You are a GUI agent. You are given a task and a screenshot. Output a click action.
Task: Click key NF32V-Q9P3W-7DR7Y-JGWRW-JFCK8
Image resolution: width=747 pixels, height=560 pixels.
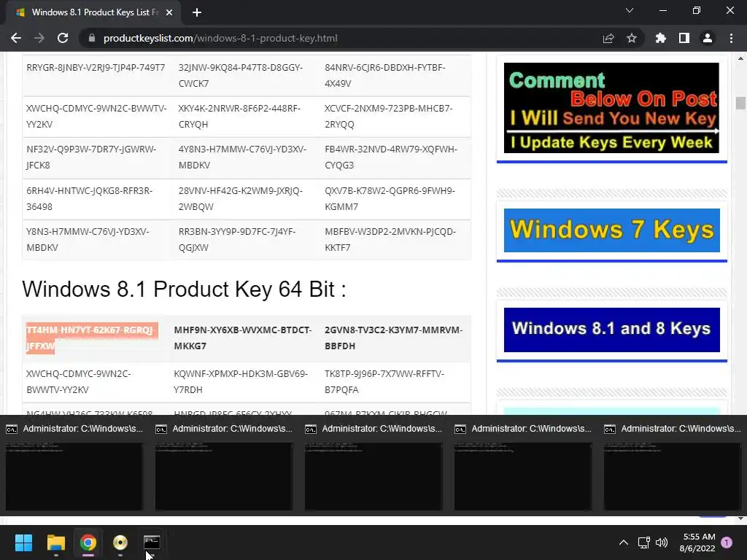click(x=91, y=157)
